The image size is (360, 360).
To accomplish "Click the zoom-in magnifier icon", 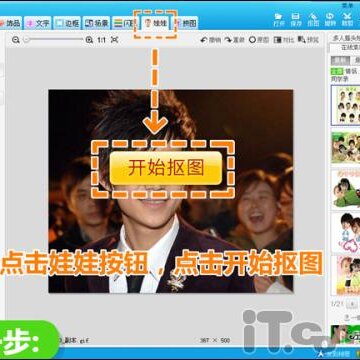I will pos(89,40).
